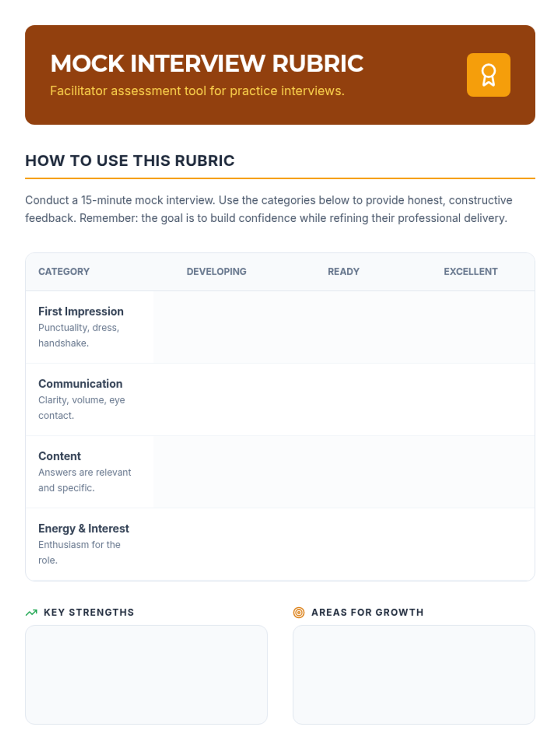The height and width of the screenshot is (747, 560).
Task: Mark Energy & Interest as Ready cell
Action: click(343, 544)
